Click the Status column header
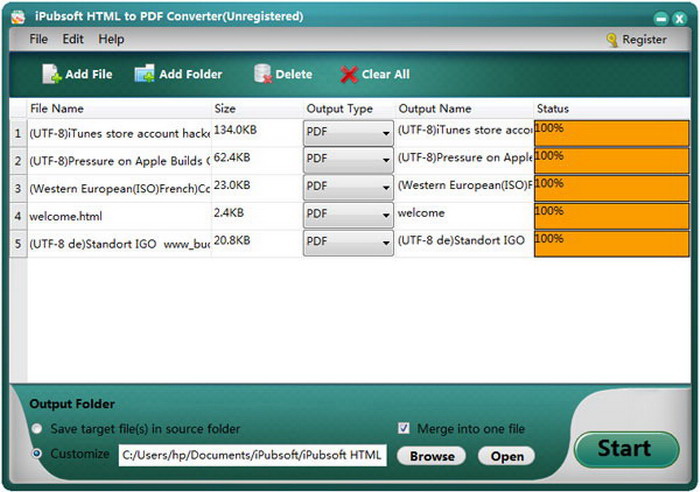The height and width of the screenshot is (492, 700). (612, 108)
